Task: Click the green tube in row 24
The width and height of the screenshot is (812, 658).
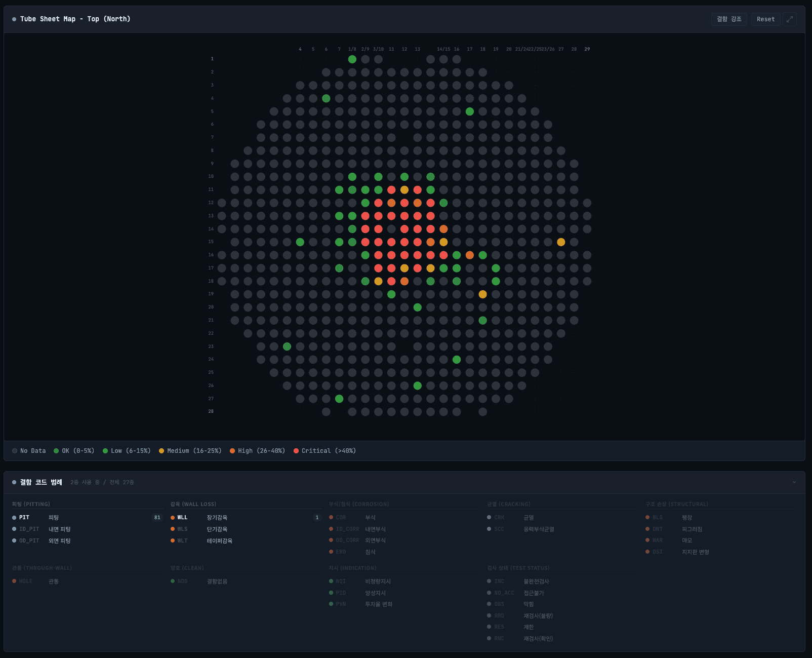Action: 457,360
